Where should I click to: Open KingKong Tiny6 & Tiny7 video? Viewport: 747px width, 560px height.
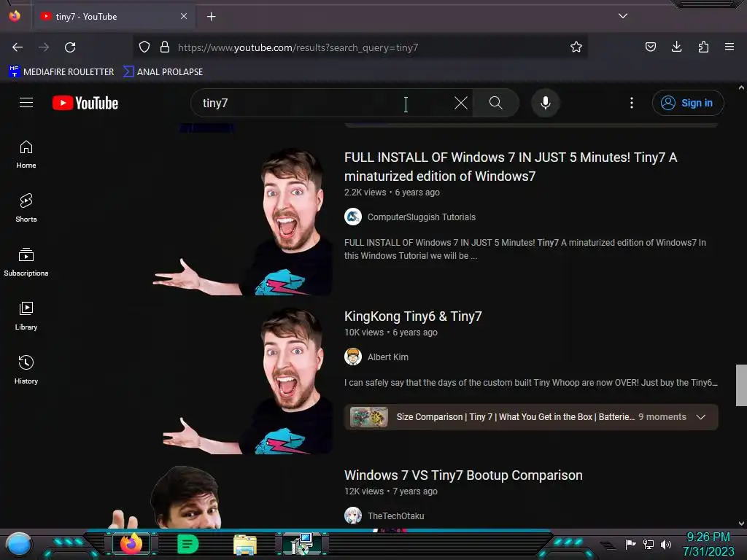(x=413, y=316)
